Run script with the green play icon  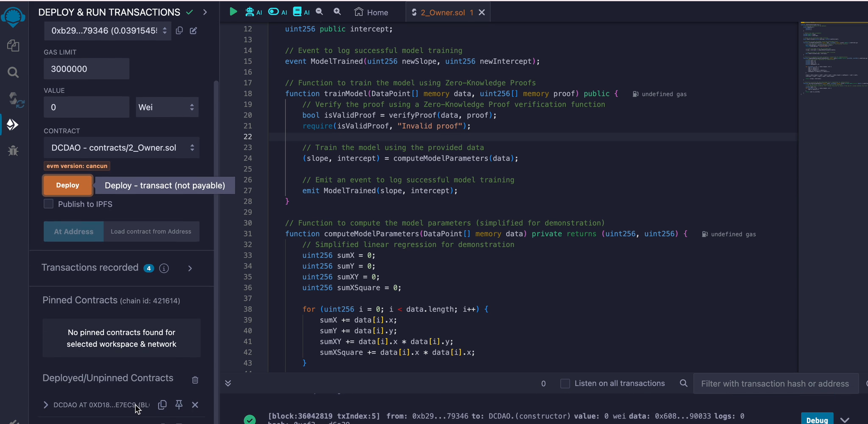pos(233,12)
